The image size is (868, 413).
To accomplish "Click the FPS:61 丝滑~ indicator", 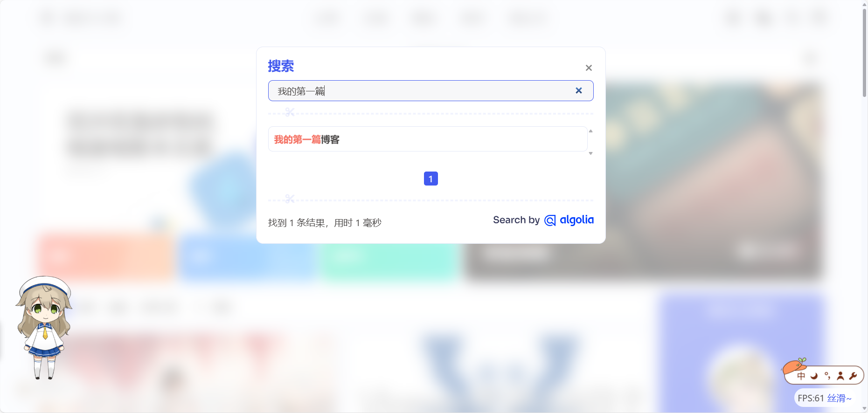I will pyautogui.click(x=825, y=399).
